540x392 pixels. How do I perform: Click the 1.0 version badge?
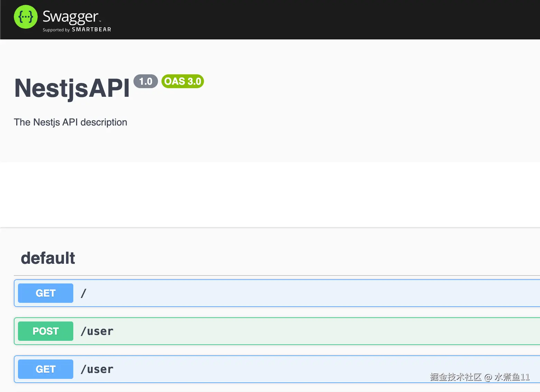click(x=146, y=81)
